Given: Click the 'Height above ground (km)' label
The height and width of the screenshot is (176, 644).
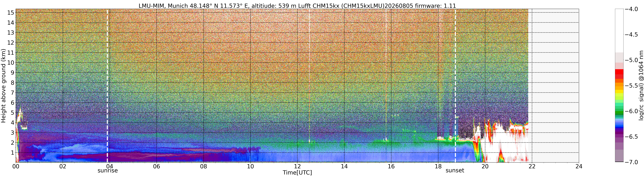Looking at the screenshot, I should [3, 86].
